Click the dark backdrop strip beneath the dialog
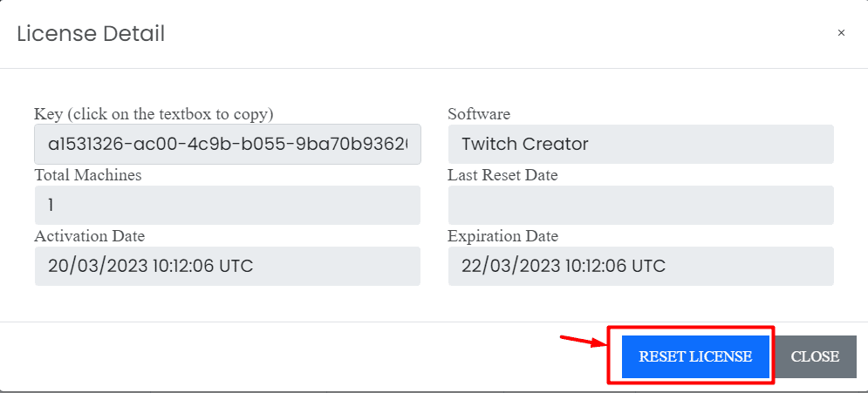Image resolution: width=868 pixels, height=393 pixels. coord(434,392)
